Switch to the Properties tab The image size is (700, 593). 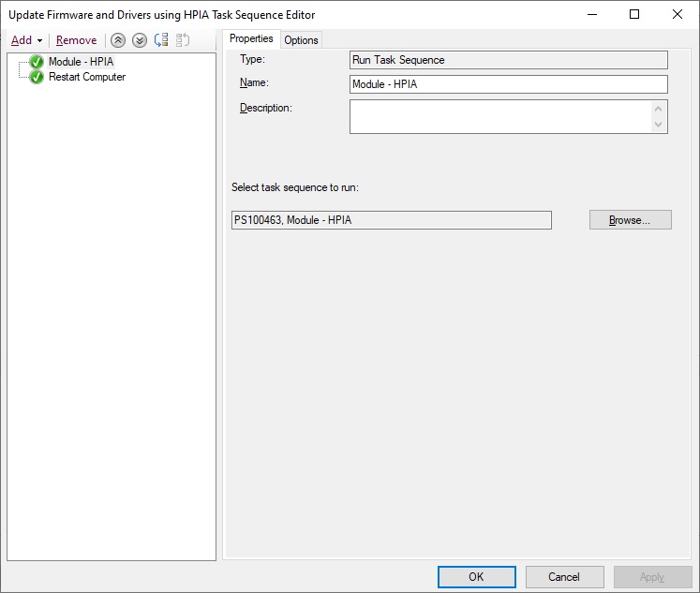251,38
